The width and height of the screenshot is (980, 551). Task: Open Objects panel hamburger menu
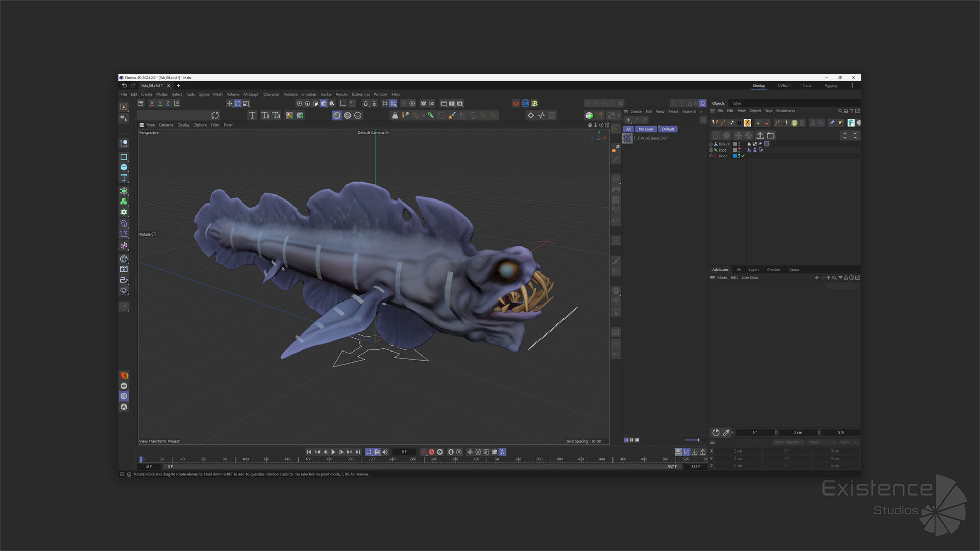click(712, 111)
